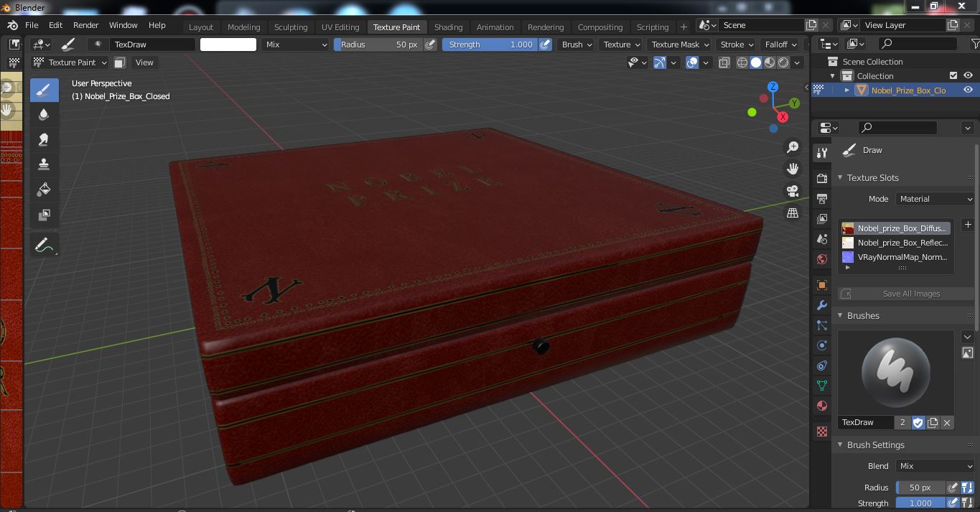Select the Soften tool
Image resolution: width=980 pixels, height=512 pixels.
[x=44, y=115]
